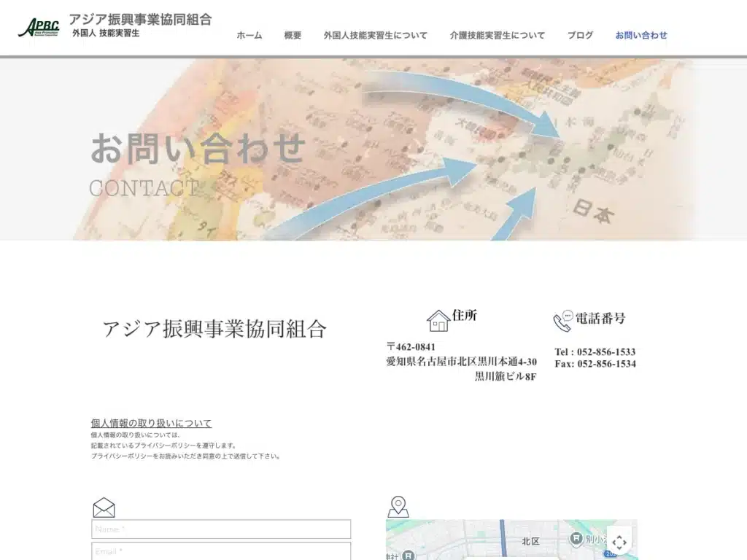The height and width of the screenshot is (560, 747).
Task: Focus the Name input field
Action: click(x=221, y=529)
